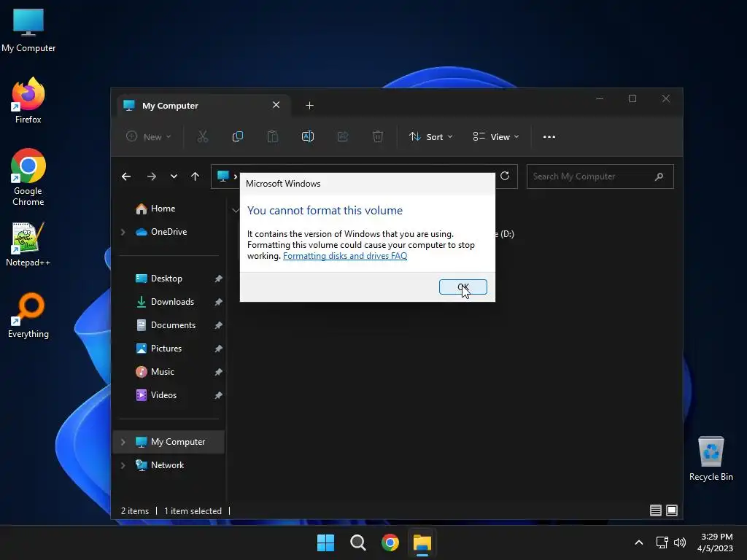This screenshot has height=560, width=747.
Task: Click the Rename icon in toolbar
Action: click(308, 136)
